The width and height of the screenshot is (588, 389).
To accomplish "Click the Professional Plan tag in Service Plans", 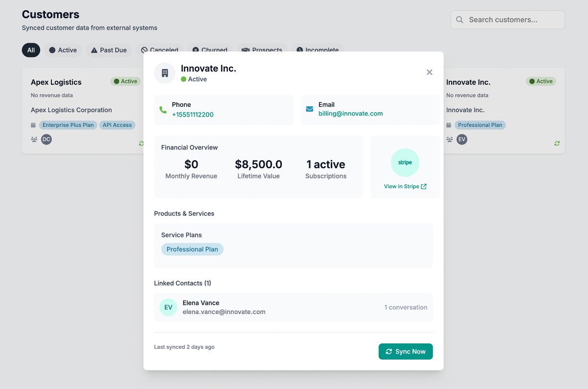I will 192,249.
